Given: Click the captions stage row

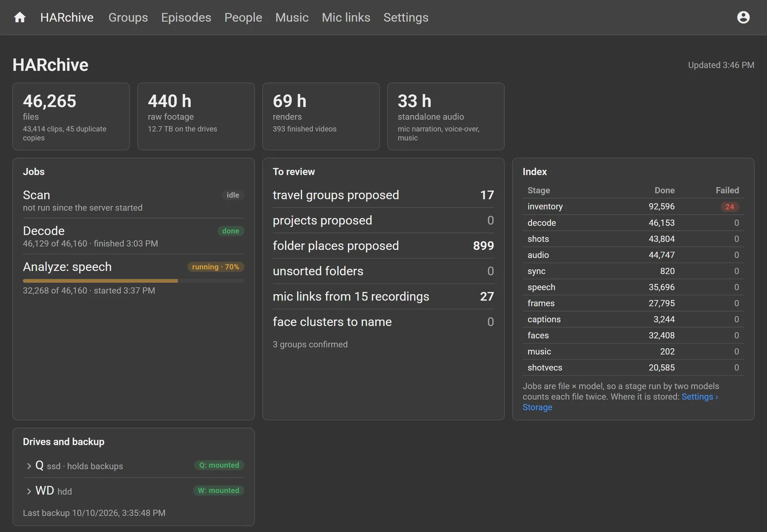Looking at the screenshot, I should point(633,319).
